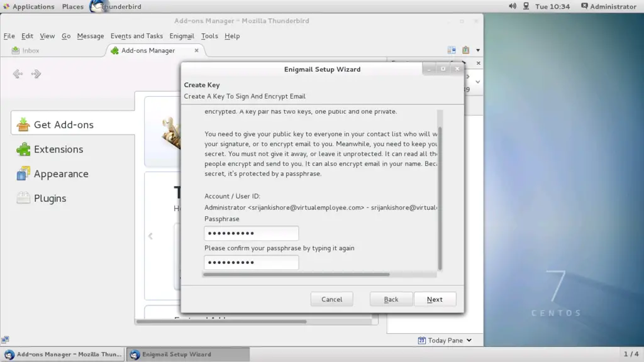Click the online status icon in Thunderbird's status bar
The image size is (644, 362).
(x=5, y=339)
